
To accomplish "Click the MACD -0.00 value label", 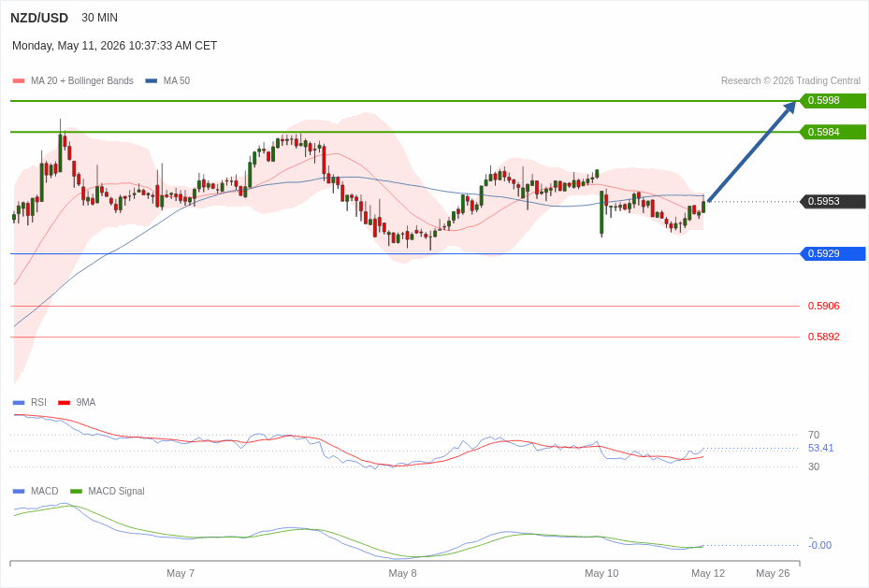I will tap(820, 545).
